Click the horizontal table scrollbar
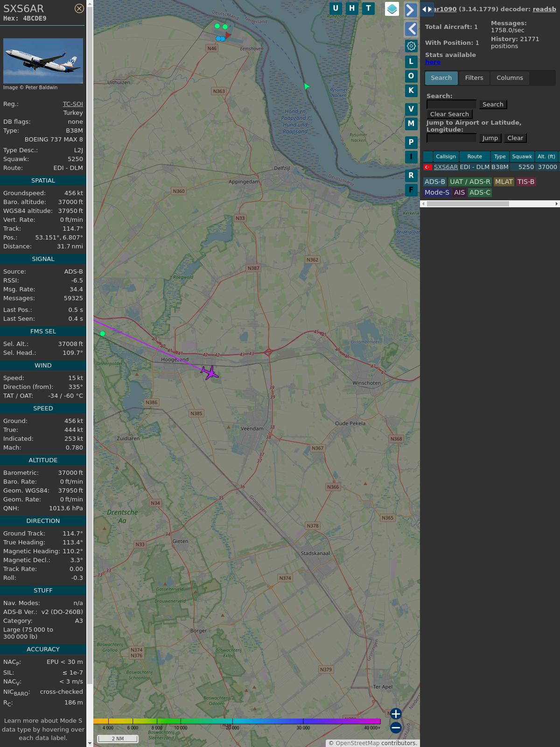This screenshot has height=747, width=560. tap(468, 204)
